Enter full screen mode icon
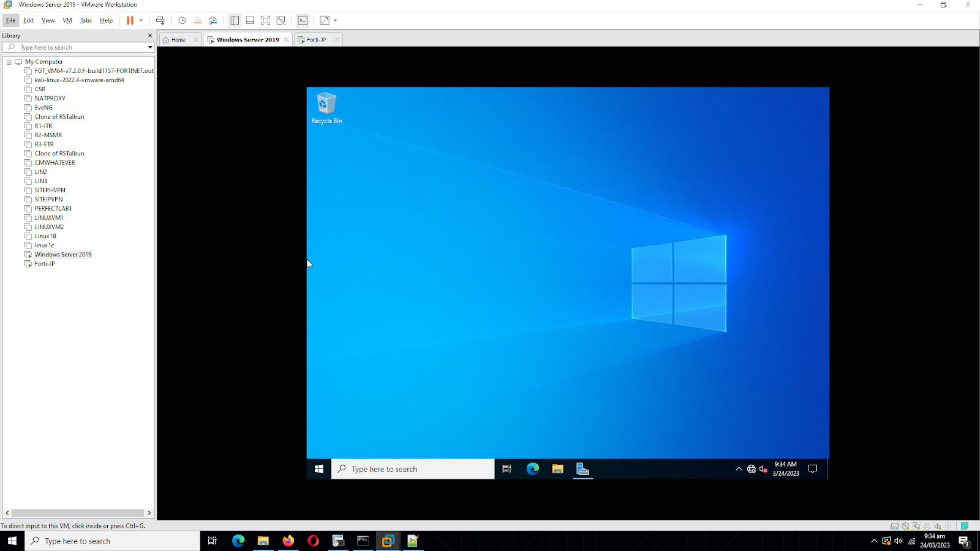The height and width of the screenshot is (551, 980). (265, 20)
